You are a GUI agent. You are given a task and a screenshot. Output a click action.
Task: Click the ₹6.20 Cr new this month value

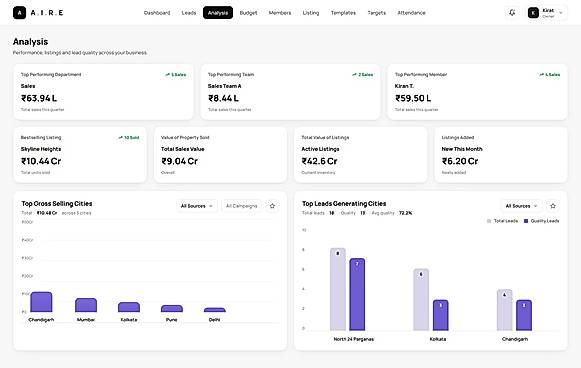[x=460, y=161]
